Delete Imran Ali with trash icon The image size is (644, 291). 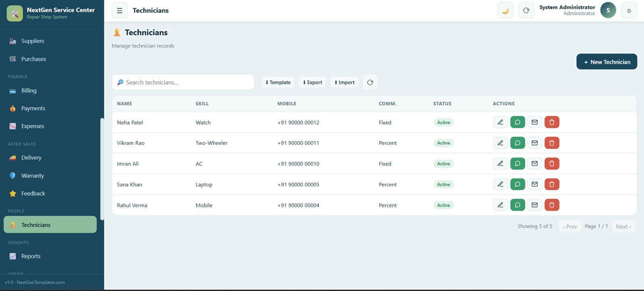coord(552,164)
